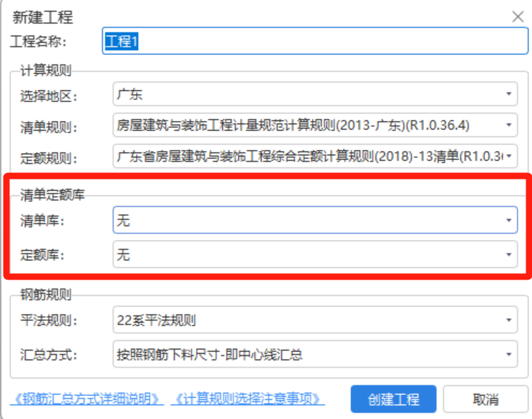Click the 清单定额库 group heading
Viewport: 532px width, 419px height.
tap(52, 194)
